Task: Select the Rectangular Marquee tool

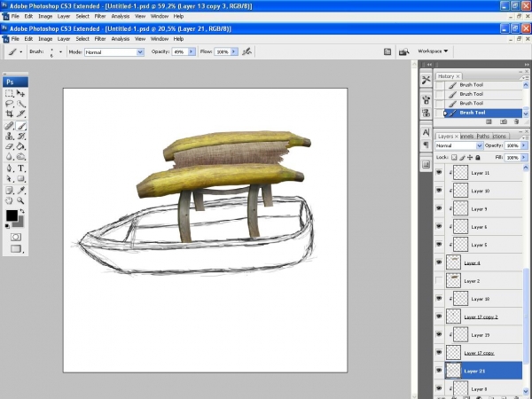Action: [x=9, y=93]
